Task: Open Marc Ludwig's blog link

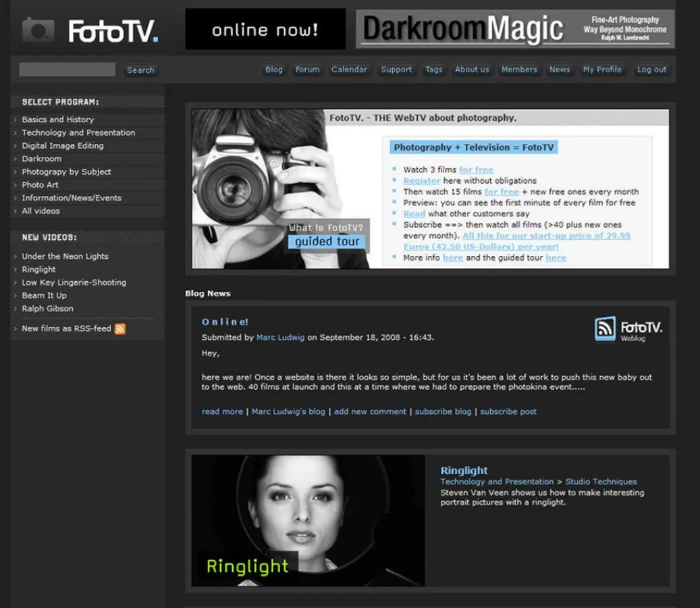Action: tap(288, 411)
